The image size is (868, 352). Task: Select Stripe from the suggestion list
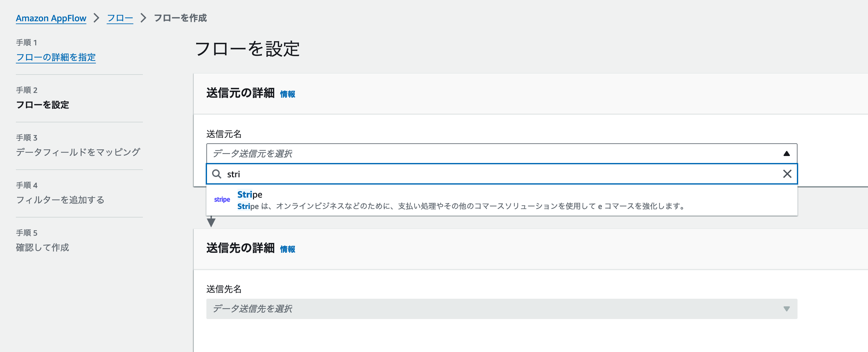[x=250, y=194]
